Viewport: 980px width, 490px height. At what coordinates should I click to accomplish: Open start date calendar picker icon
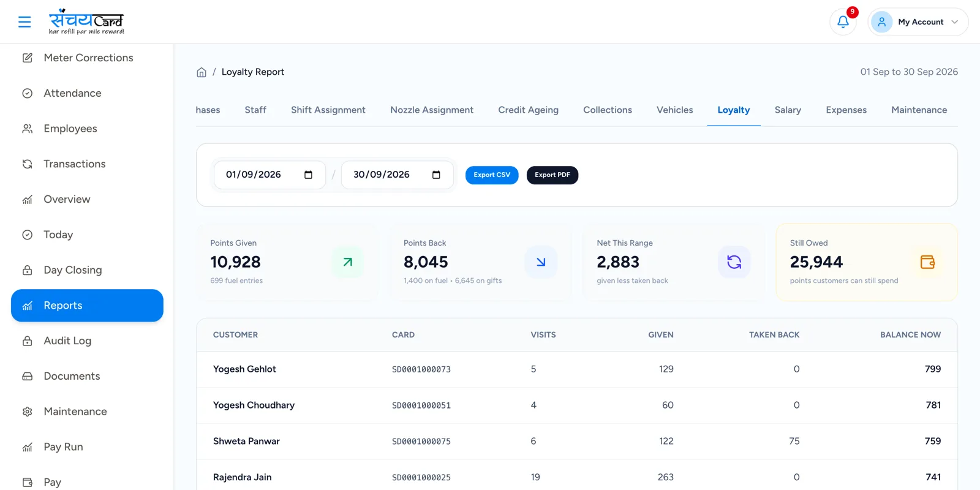pos(308,175)
